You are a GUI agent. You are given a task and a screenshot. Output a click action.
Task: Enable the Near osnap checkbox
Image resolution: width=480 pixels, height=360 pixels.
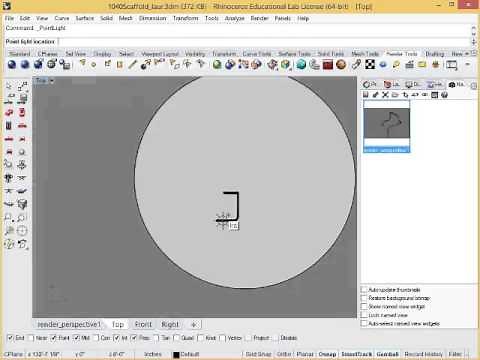pyautogui.click(x=31, y=338)
